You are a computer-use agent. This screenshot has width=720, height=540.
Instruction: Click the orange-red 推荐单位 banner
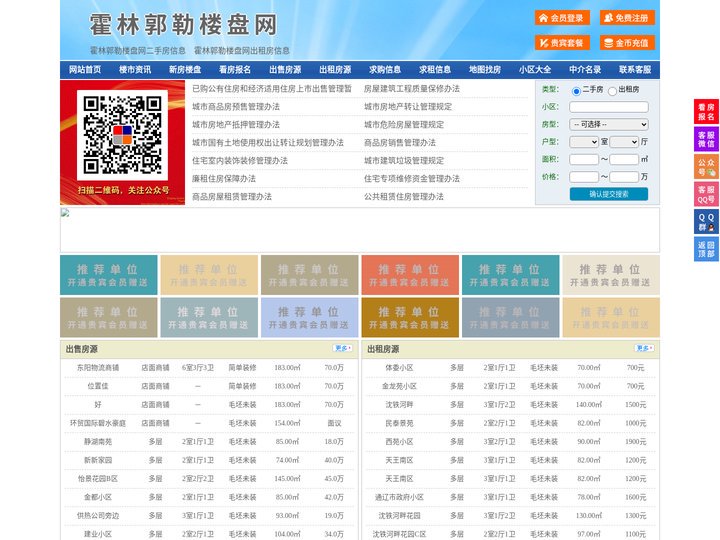click(x=410, y=275)
